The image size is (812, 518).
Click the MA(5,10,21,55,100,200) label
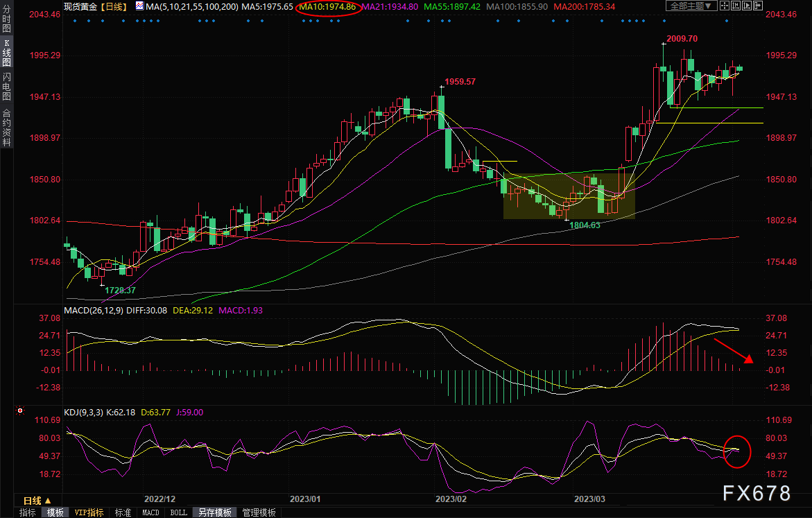pos(192,7)
